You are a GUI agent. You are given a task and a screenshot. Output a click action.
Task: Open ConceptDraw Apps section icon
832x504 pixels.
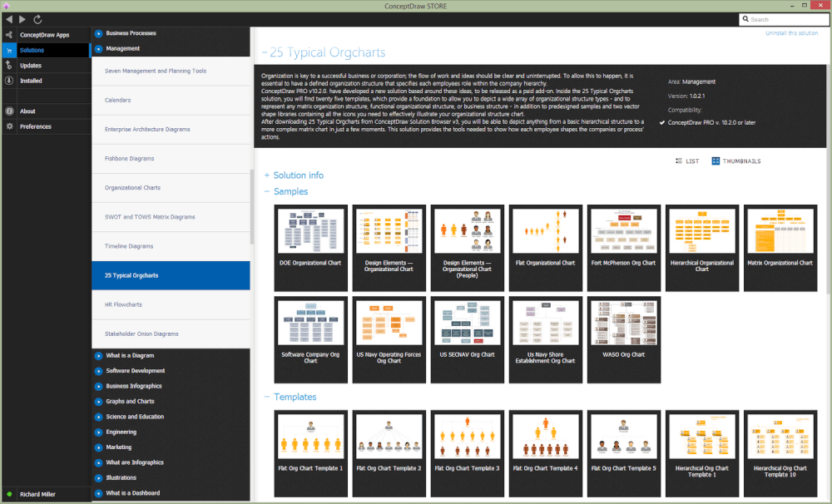[9, 35]
